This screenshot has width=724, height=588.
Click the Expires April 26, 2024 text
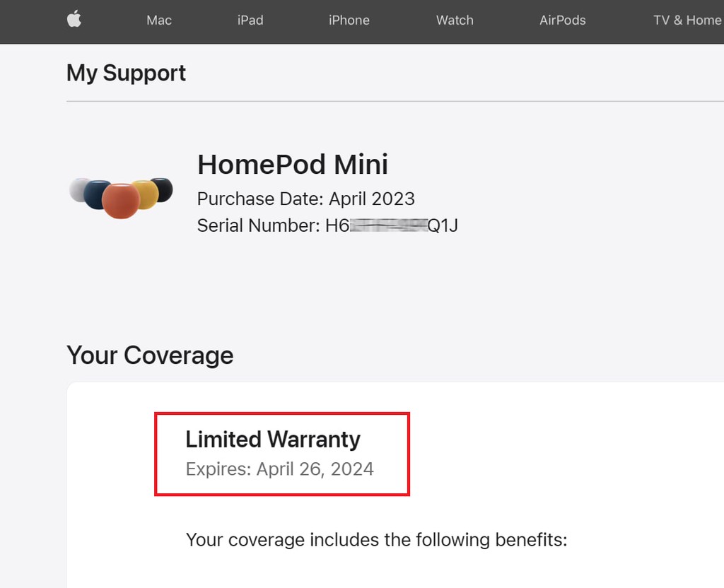click(x=279, y=469)
